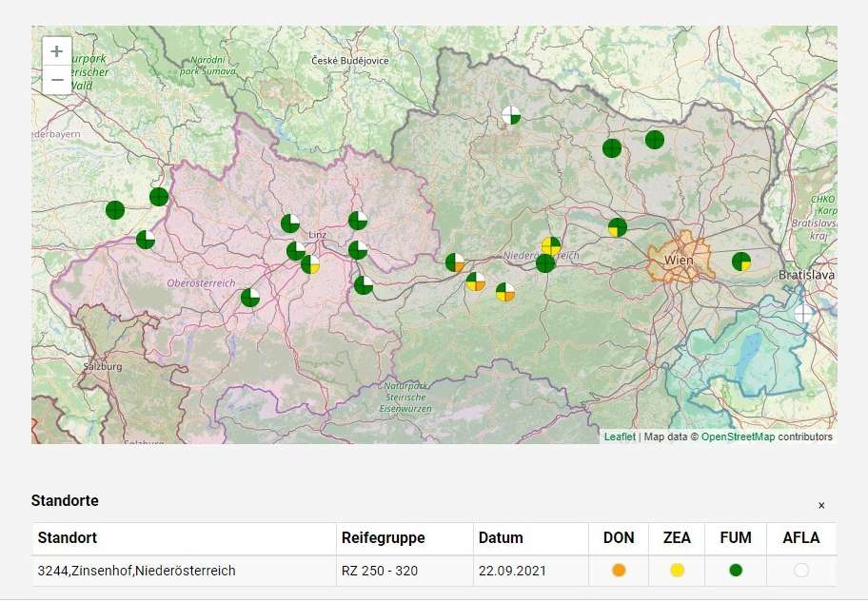Click the leftmost all-green map marker
Viewport: 868px width, 602px height.
115,210
